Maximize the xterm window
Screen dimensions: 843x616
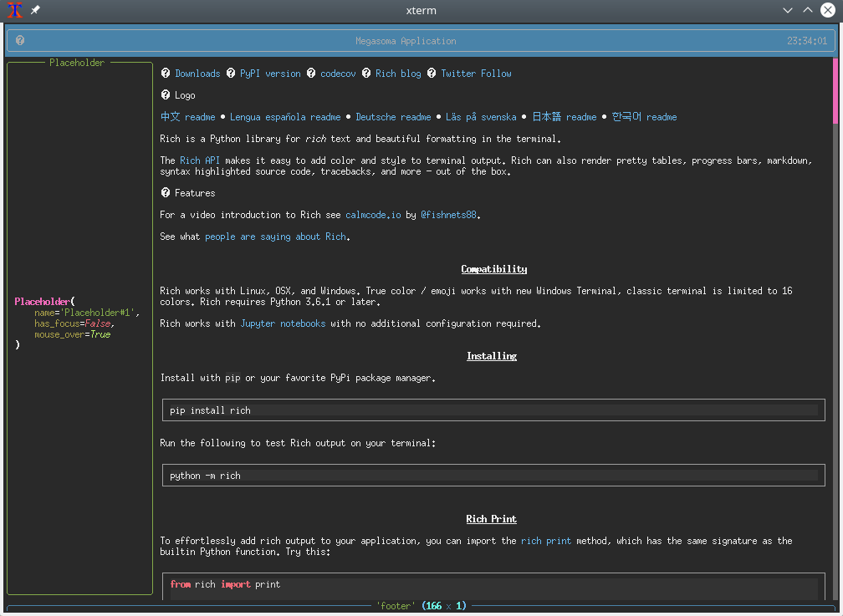tap(808, 10)
